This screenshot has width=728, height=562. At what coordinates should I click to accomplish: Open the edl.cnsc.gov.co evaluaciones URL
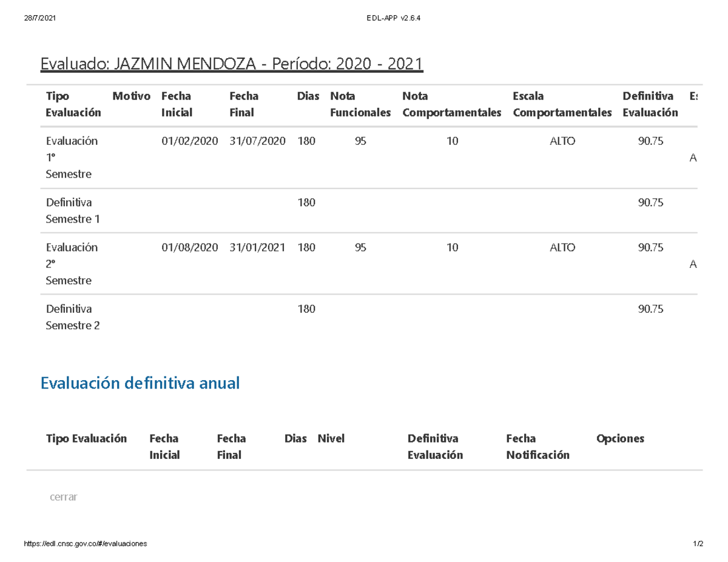click(85, 543)
